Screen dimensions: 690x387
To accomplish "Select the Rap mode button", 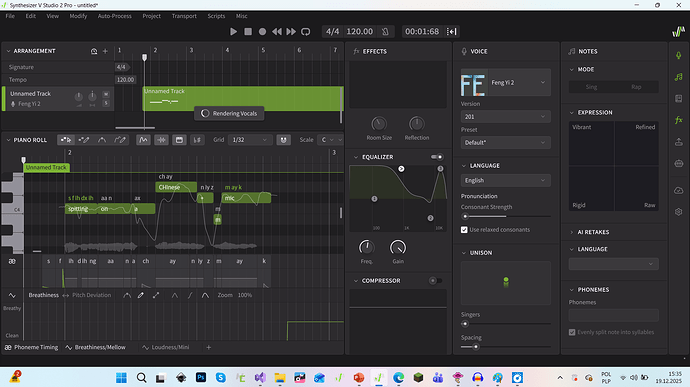I will click(636, 87).
